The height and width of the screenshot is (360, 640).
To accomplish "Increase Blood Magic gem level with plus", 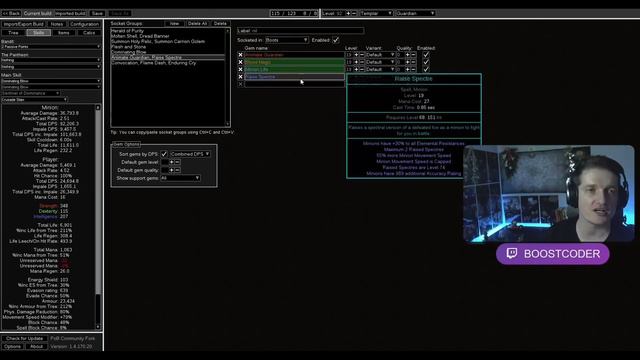I will coord(356,62).
